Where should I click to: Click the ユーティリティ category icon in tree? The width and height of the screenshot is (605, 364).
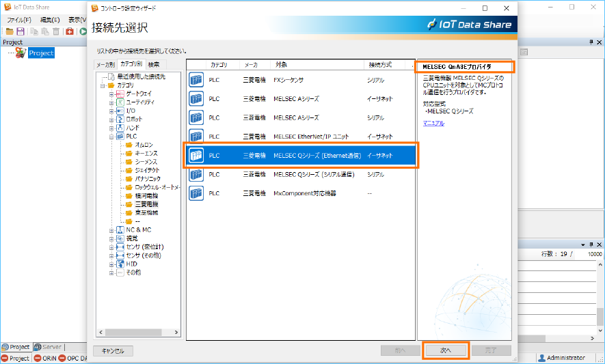click(120, 102)
